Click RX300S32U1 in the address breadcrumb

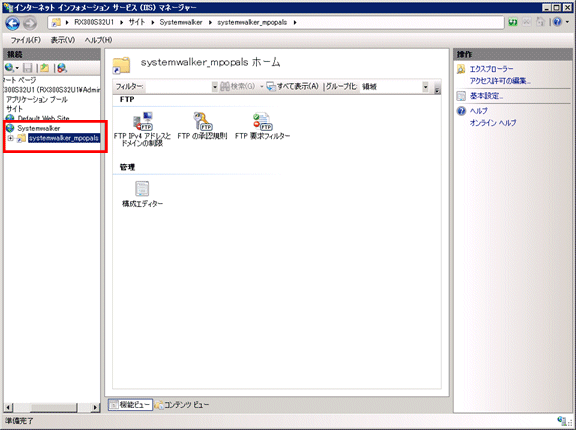[94, 22]
